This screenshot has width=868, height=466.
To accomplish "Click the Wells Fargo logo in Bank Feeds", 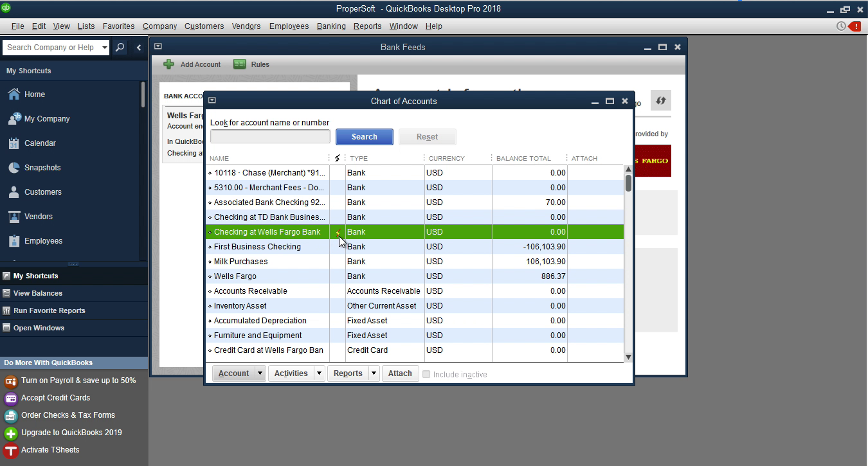I will point(652,161).
